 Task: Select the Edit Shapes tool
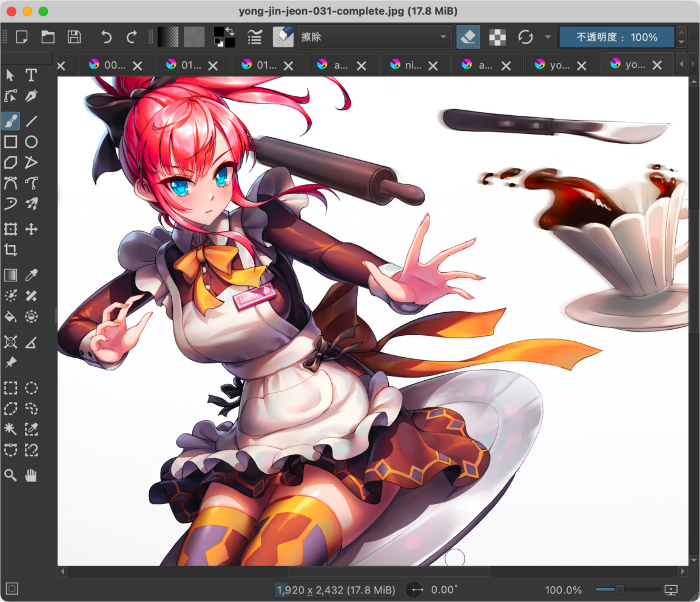click(10, 96)
